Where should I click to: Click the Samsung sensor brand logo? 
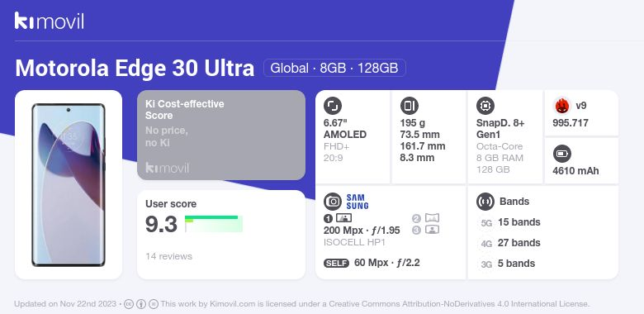[358, 202]
